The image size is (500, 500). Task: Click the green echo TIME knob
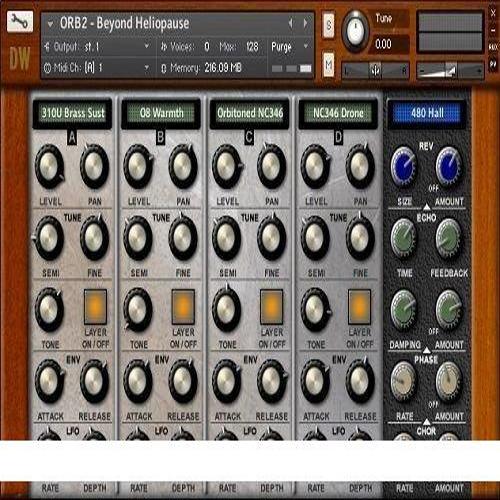click(404, 238)
